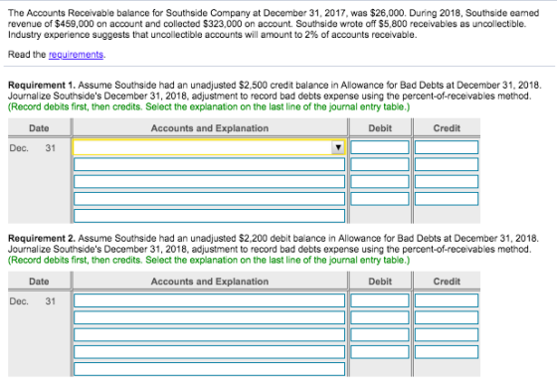Image resolution: width=557 pixels, height=392 pixels.
Task: Select Requirement 2 third account field
Action: (x=209, y=334)
